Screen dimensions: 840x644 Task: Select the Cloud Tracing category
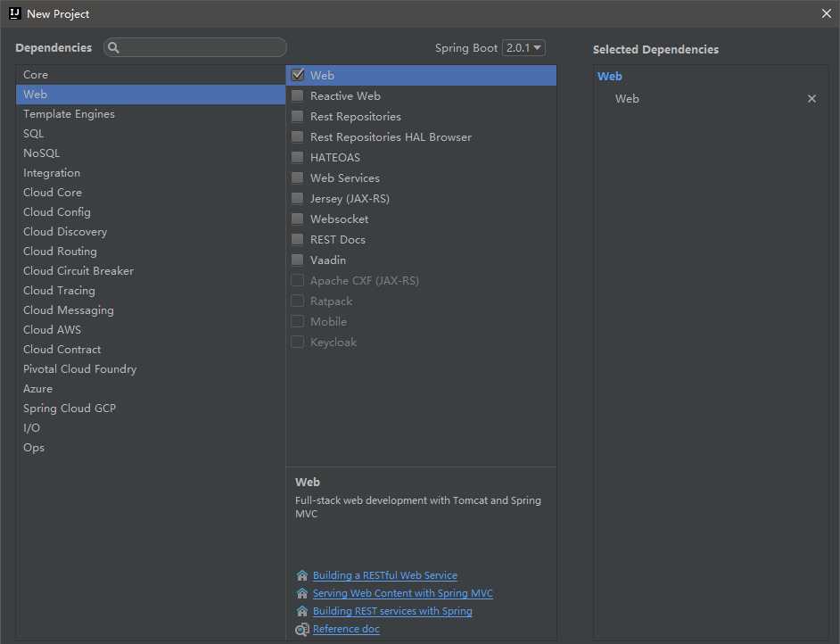click(151, 291)
